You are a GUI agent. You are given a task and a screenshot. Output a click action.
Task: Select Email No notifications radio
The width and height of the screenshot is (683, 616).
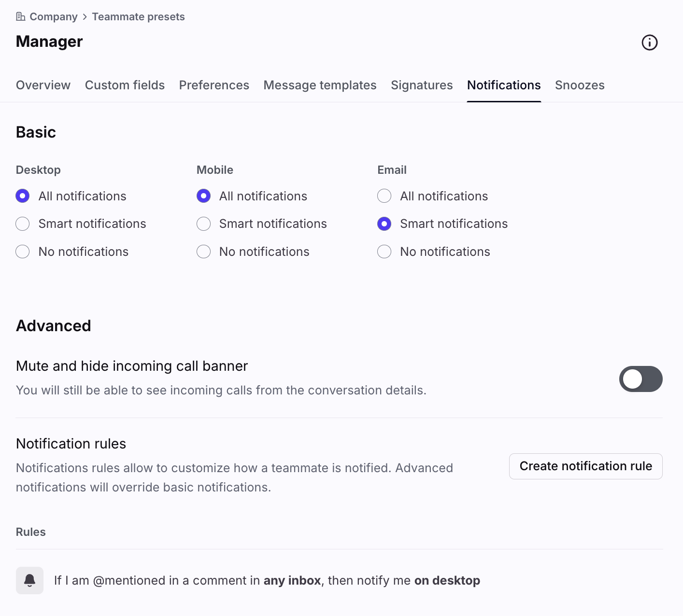click(x=384, y=252)
